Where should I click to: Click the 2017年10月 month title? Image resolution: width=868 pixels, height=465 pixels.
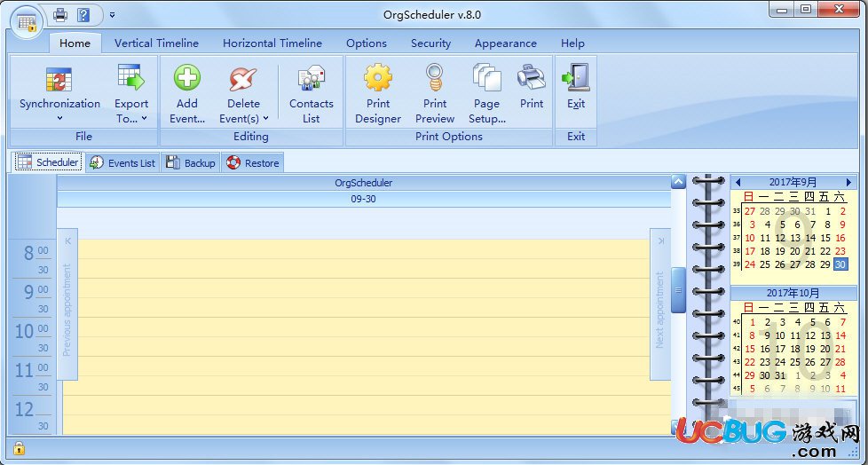coord(793,294)
